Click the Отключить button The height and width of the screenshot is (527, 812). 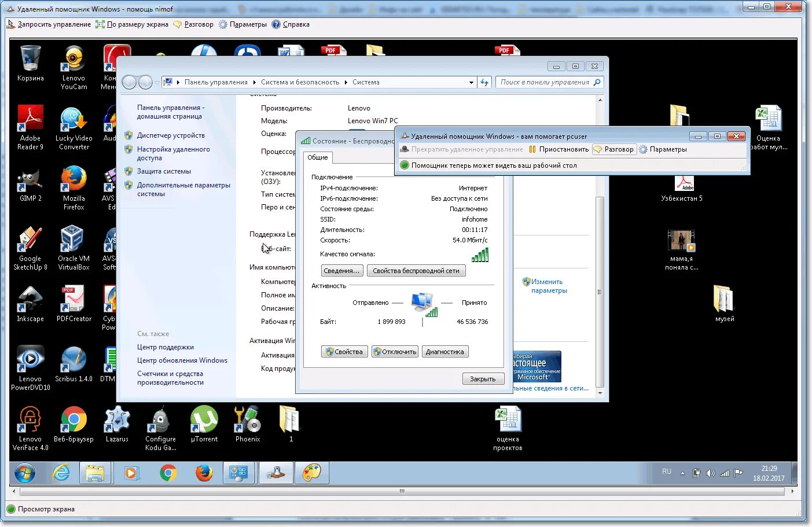(395, 352)
